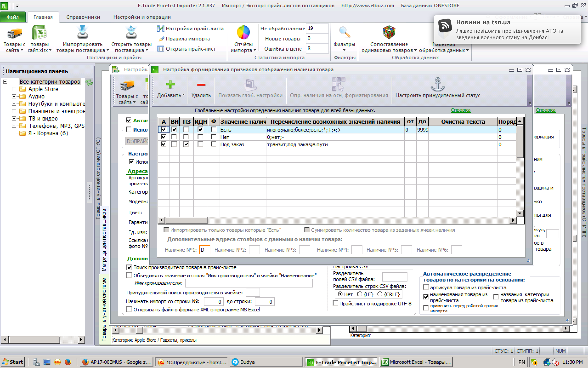Enable 'Открывать файл в формате XML' checkbox

[x=129, y=309]
